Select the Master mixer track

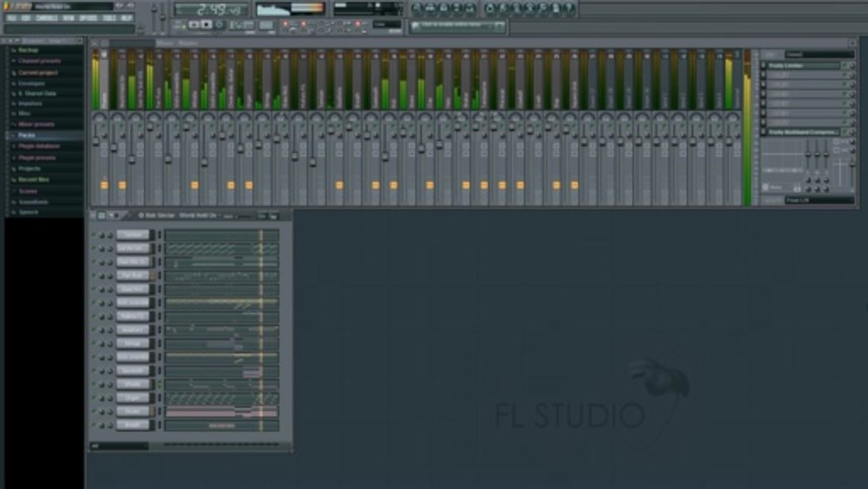point(105,80)
